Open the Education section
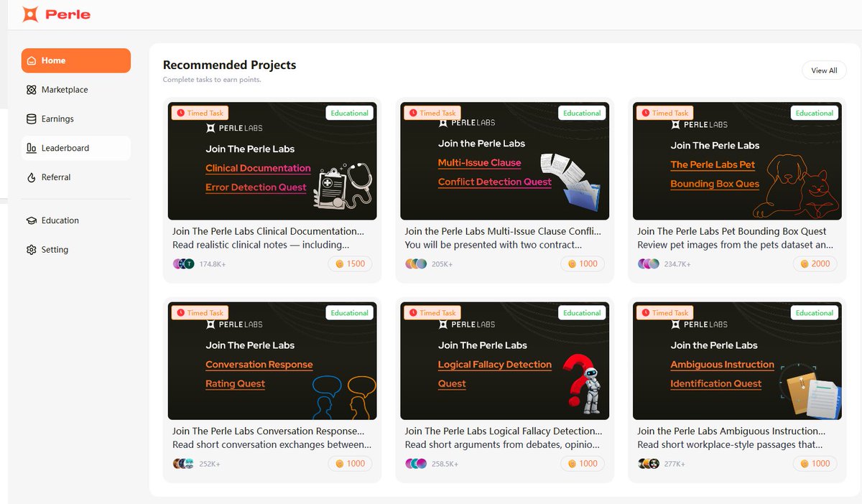This screenshot has width=862, height=504. (x=76, y=220)
